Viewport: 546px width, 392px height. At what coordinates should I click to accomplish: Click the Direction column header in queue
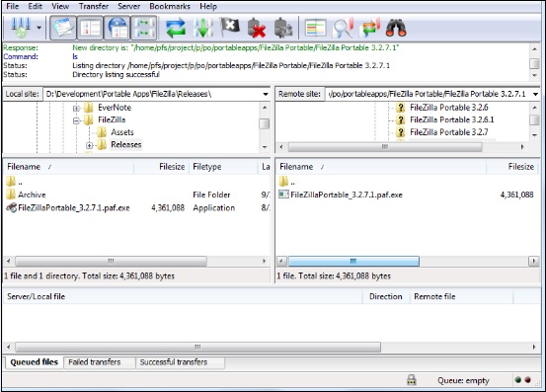(x=385, y=296)
